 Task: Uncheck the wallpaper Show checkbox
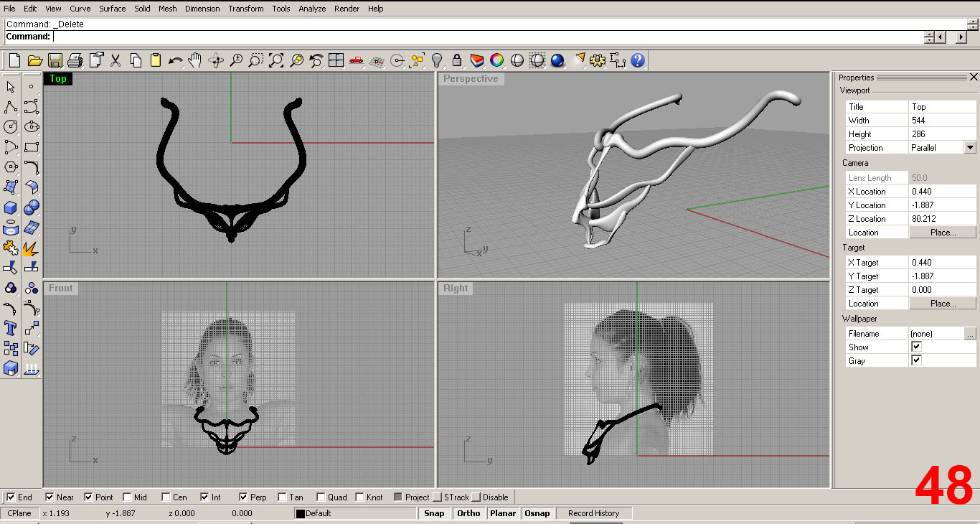(916, 347)
